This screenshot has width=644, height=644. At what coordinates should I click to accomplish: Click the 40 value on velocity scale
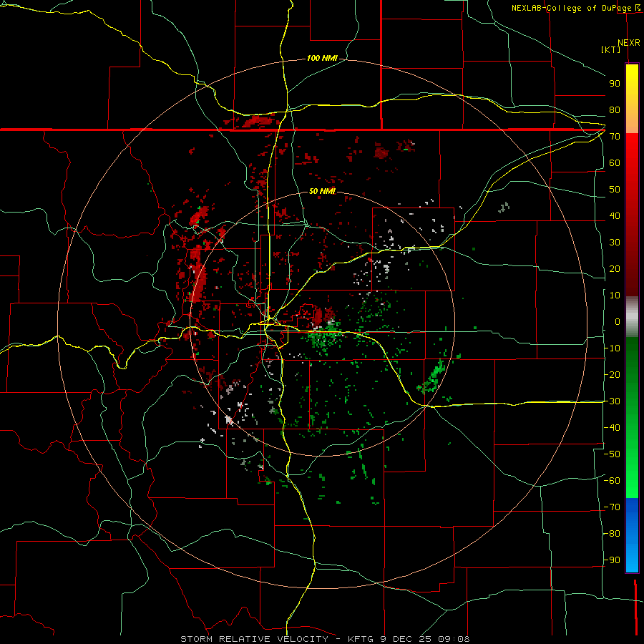[x=615, y=216]
